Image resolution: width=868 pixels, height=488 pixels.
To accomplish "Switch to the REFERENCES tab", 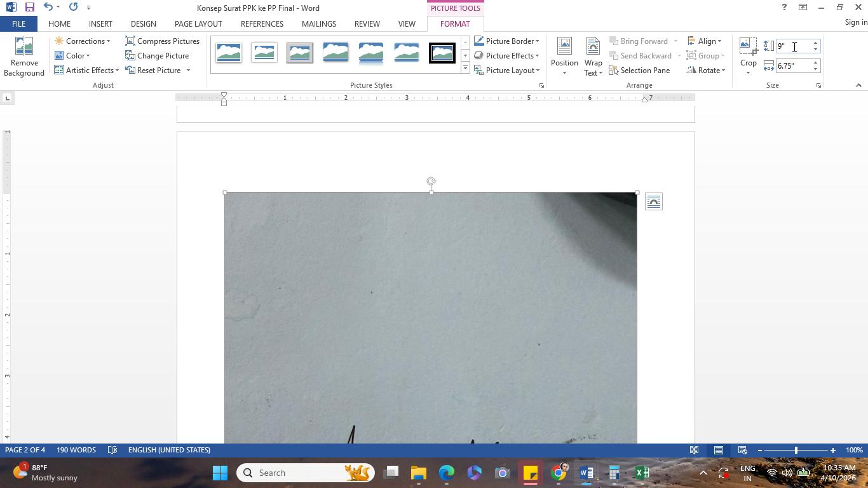I will coord(262,24).
